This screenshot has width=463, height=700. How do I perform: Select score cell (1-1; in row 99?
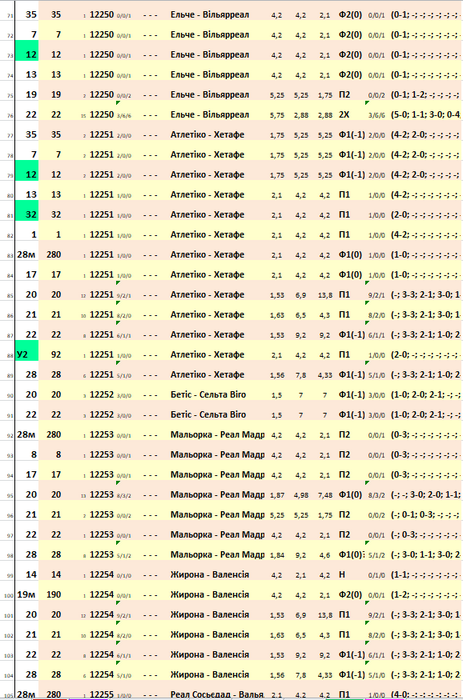(x=425, y=575)
